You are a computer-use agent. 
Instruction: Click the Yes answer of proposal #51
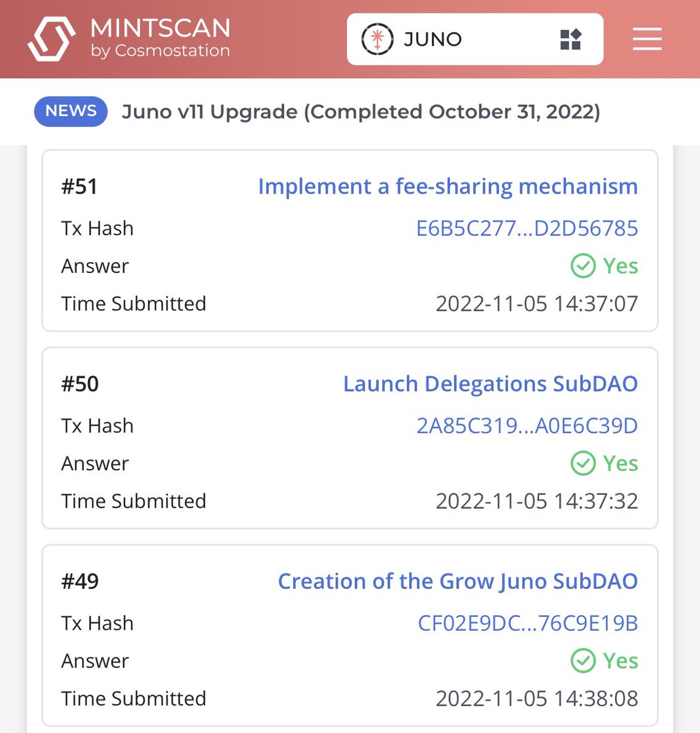click(621, 266)
